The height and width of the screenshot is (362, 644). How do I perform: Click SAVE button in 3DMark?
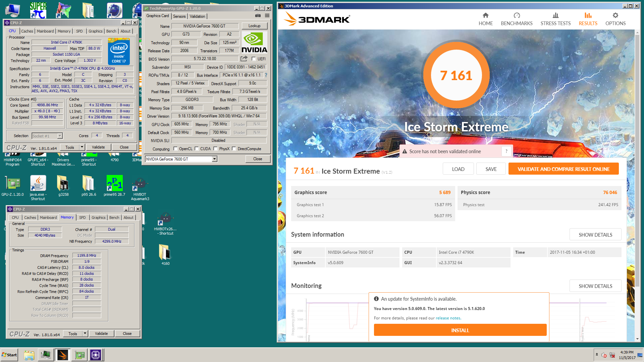coord(491,169)
